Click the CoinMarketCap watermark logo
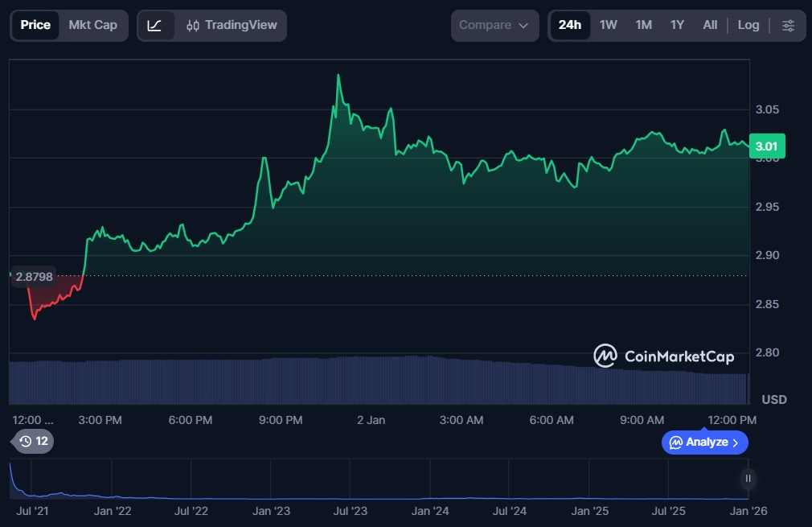This screenshot has height=527, width=812. [x=605, y=356]
